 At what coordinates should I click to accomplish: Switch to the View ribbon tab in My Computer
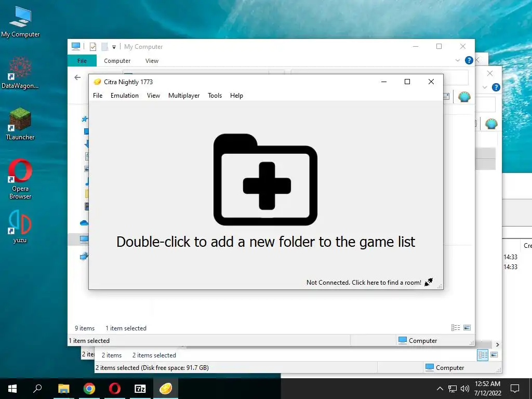152,61
